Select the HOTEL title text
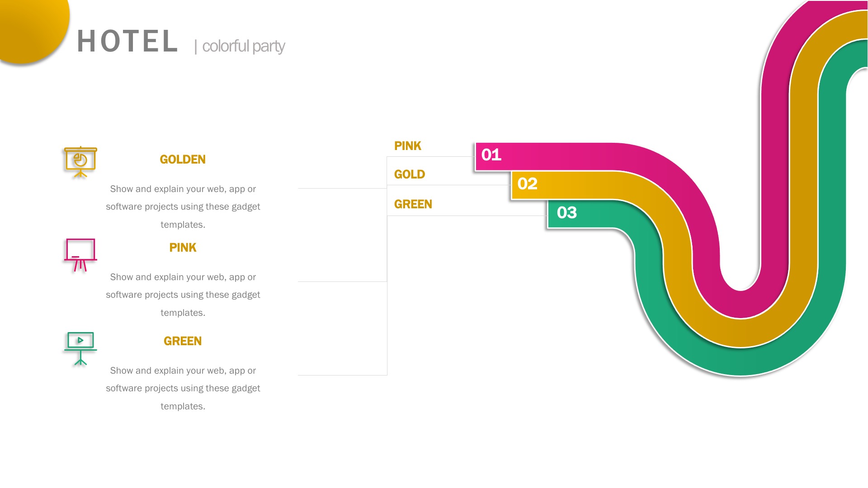Image resolution: width=868 pixels, height=488 pixels. pos(128,42)
